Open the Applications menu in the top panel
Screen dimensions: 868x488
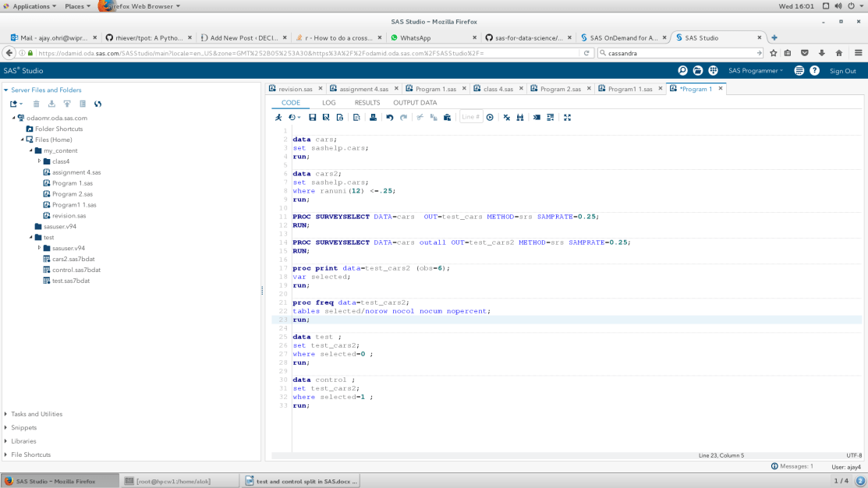pos(31,6)
